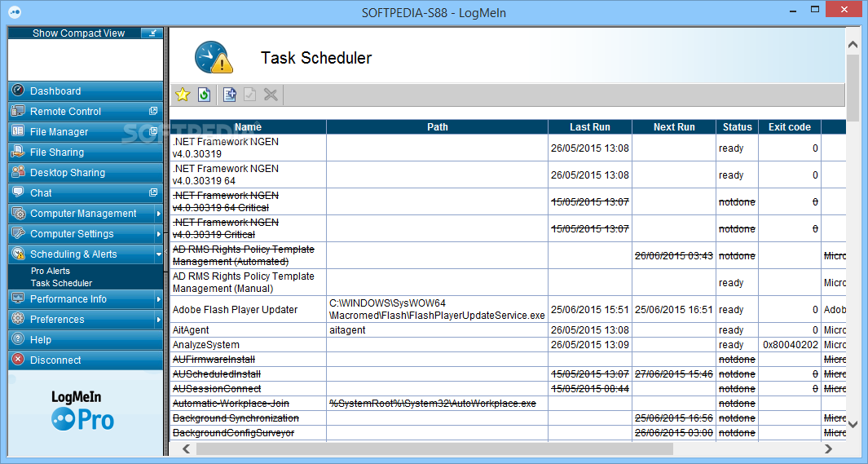Click the red Disconnect icon

pos(18,360)
